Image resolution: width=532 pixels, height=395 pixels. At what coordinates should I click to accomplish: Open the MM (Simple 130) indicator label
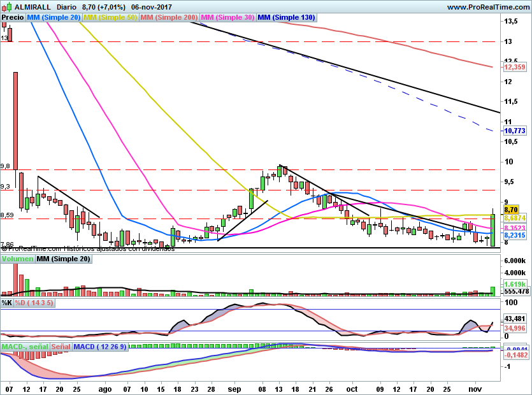[x=286, y=18]
